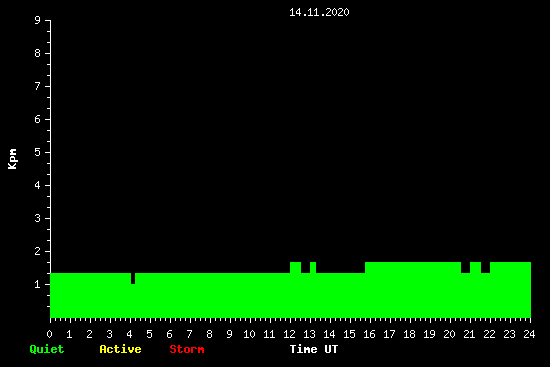Select the green Quiet legend label
550x367 pixels.
tap(47, 349)
